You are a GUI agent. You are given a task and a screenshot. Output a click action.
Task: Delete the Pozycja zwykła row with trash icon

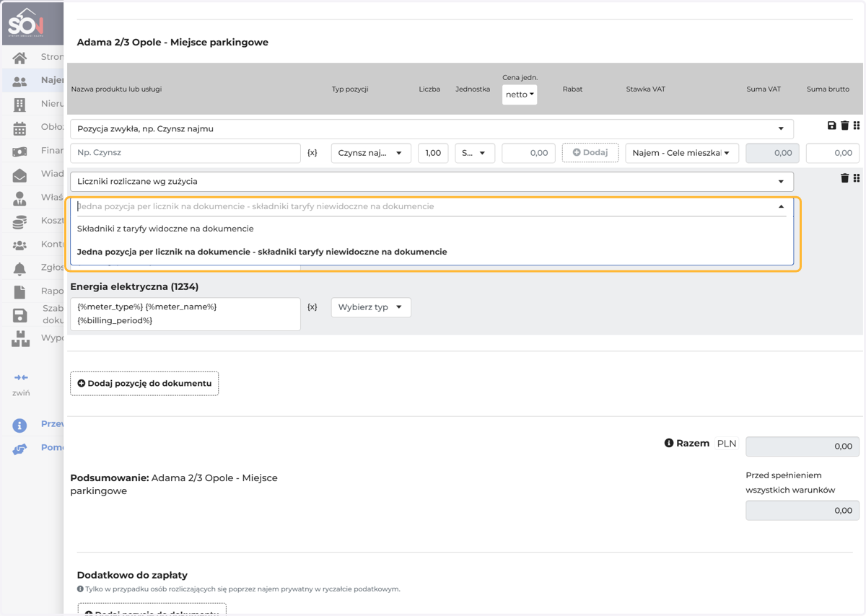tap(845, 126)
